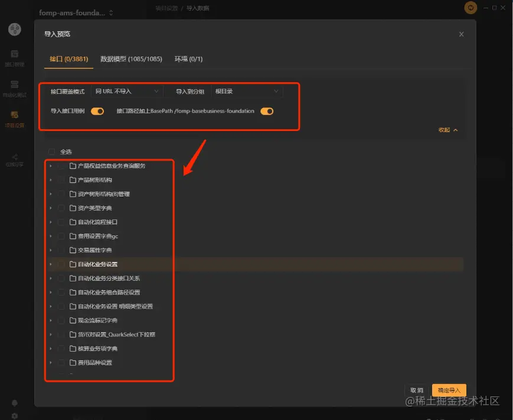Switch to the 数据模型 (1085/1085) tab
The width and height of the screenshot is (513, 420).
click(131, 59)
